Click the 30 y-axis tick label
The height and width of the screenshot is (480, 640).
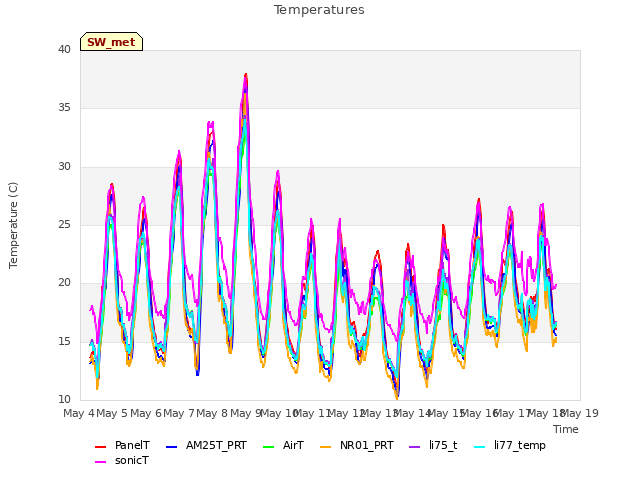pos(64,167)
